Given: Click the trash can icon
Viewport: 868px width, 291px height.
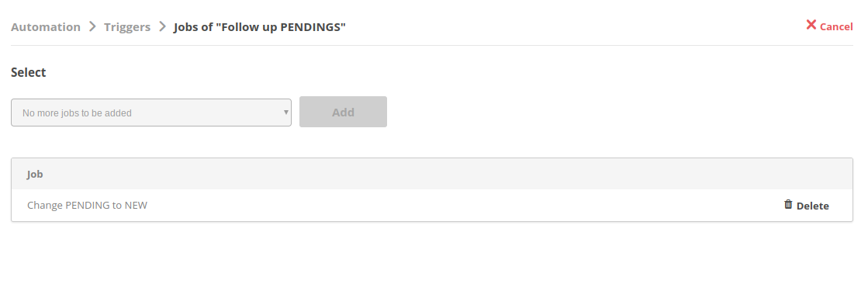Looking at the screenshot, I should coord(788,205).
